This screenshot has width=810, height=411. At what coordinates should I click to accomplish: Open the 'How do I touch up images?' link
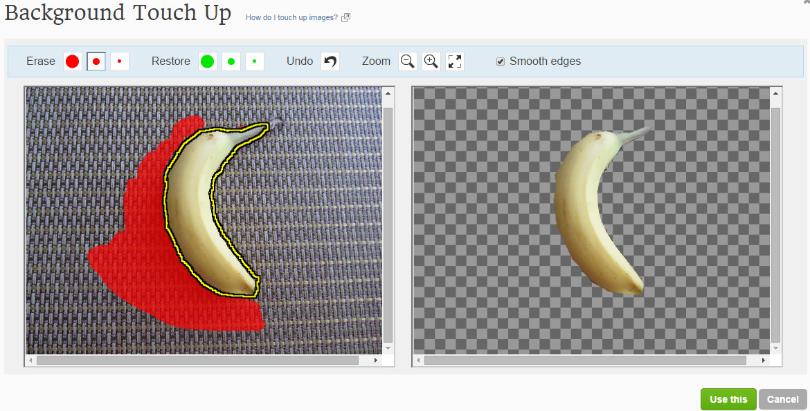pos(291,17)
